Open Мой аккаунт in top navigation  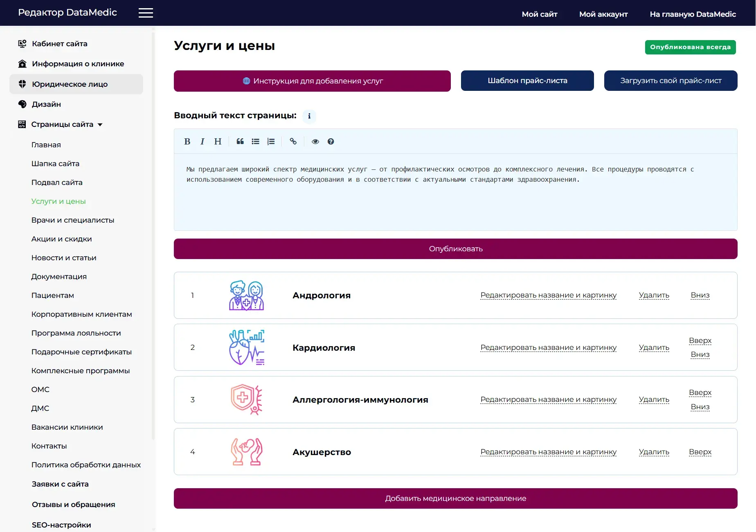click(603, 14)
